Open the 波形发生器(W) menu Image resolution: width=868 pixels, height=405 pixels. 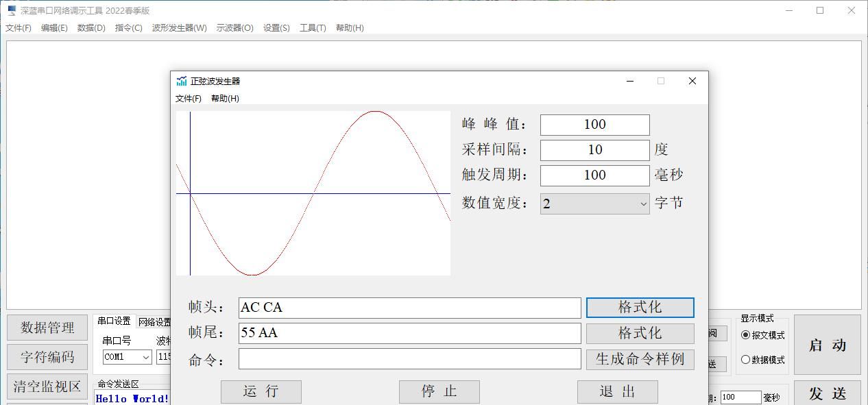(x=179, y=28)
